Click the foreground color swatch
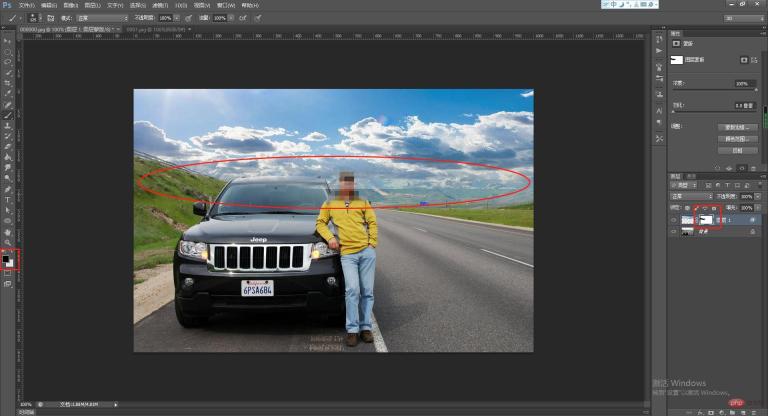Viewport: 768px width, 416px height. (x=7, y=257)
